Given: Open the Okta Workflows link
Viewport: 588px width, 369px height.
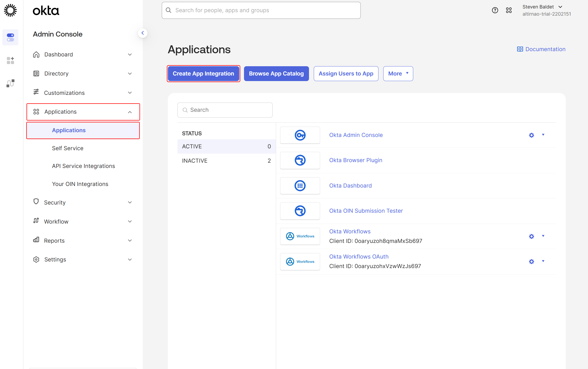Looking at the screenshot, I should [350, 232].
